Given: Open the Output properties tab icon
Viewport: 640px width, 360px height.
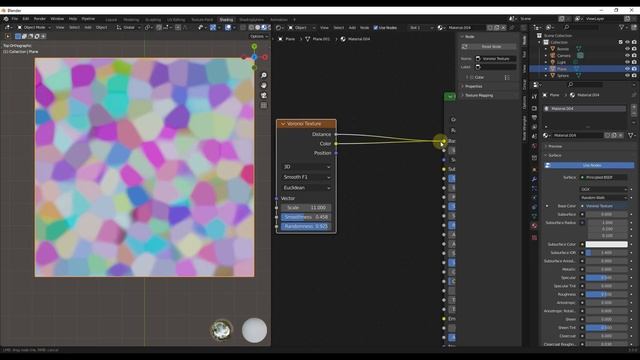Looking at the screenshot, I should point(534,118).
